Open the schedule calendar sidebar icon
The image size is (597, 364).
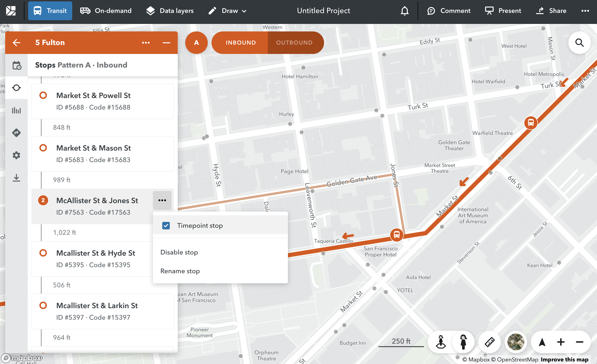pyautogui.click(x=16, y=65)
